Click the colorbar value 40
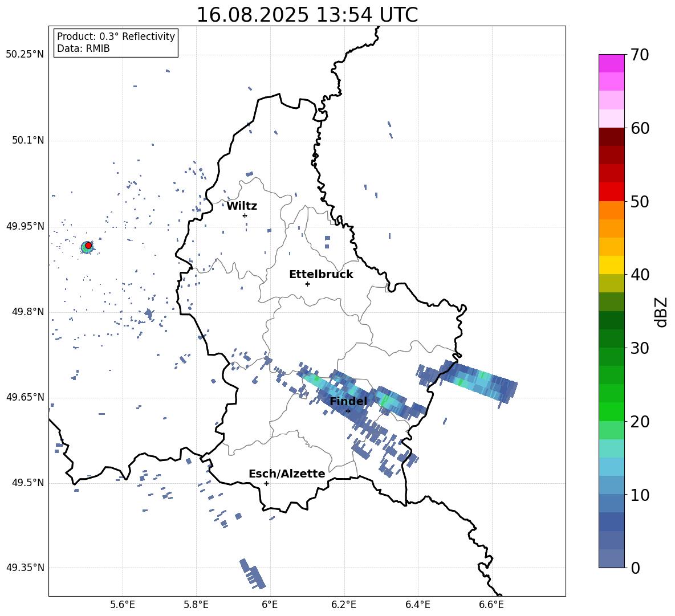Screen dimensions: 675x616 point(640,275)
